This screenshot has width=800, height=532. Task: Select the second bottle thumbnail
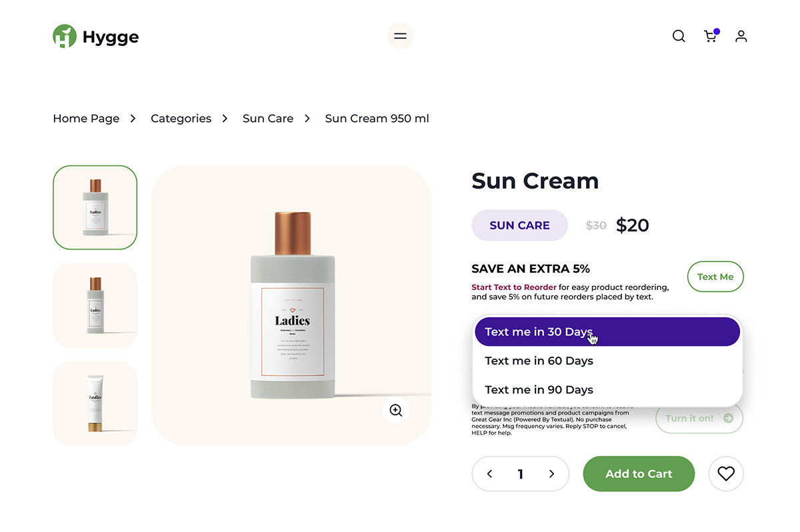(95, 305)
